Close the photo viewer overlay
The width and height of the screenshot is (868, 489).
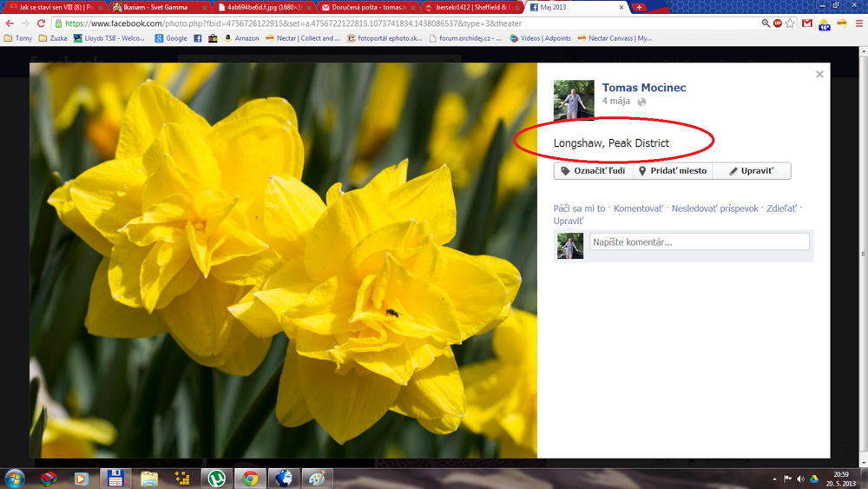click(x=819, y=75)
